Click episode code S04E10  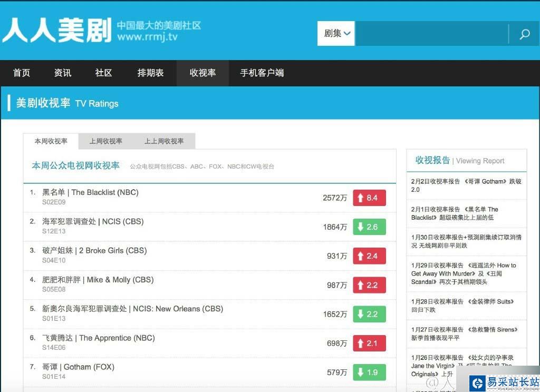click(x=54, y=260)
